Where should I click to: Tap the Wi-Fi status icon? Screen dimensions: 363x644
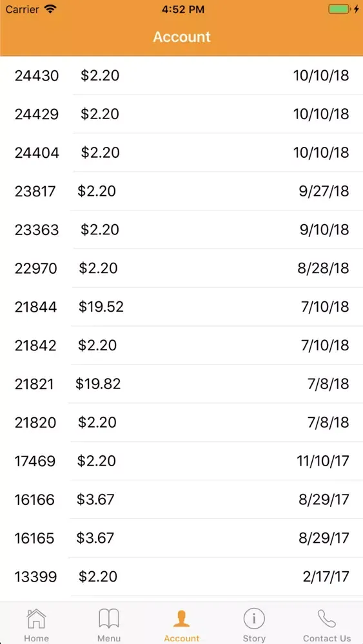(x=50, y=10)
